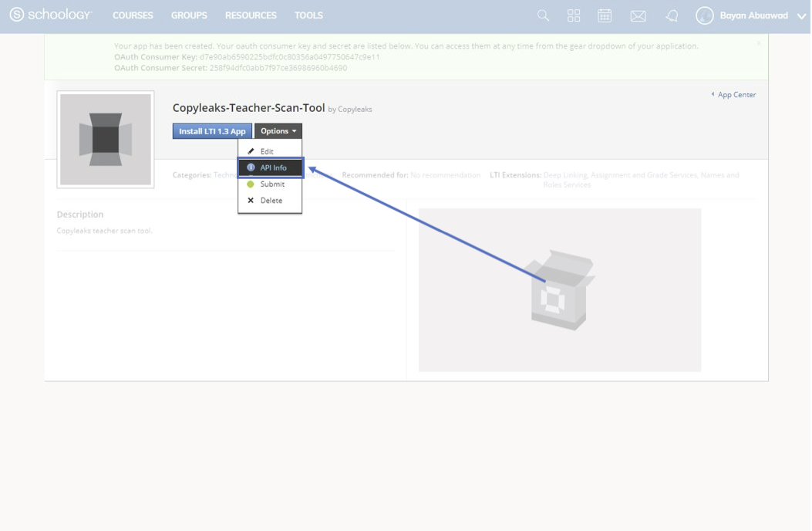Image resolution: width=812 pixels, height=531 pixels.
Task: Click the Copyleaks app logo thumbnail
Action: pos(106,140)
